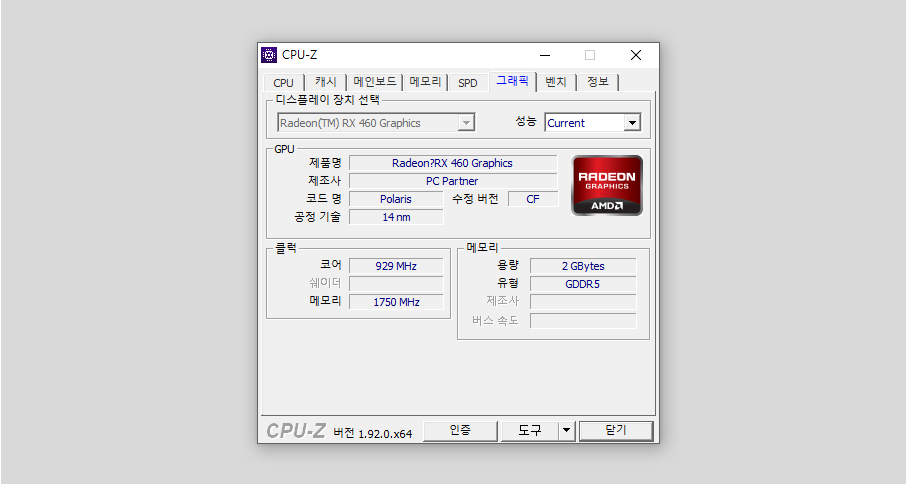906x484 pixels.
Task: Click the 닫기 button
Action: [x=616, y=431]
